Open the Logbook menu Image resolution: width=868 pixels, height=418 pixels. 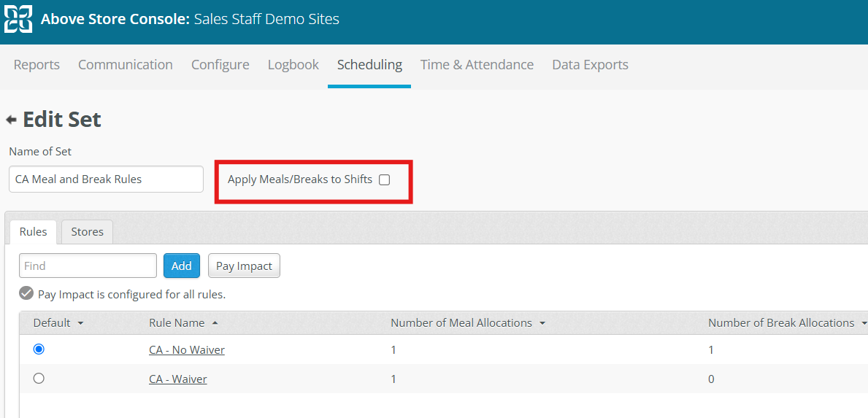point(293,65)
